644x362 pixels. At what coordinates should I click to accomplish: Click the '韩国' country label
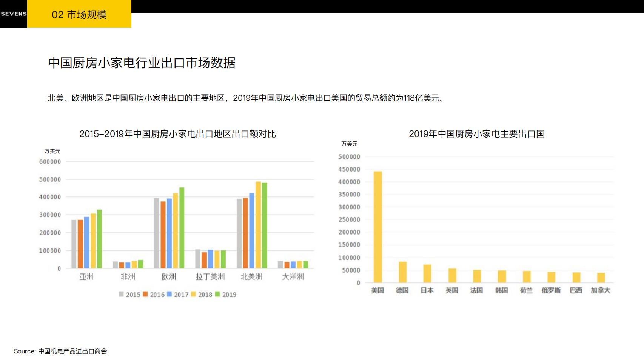point(501,290)
